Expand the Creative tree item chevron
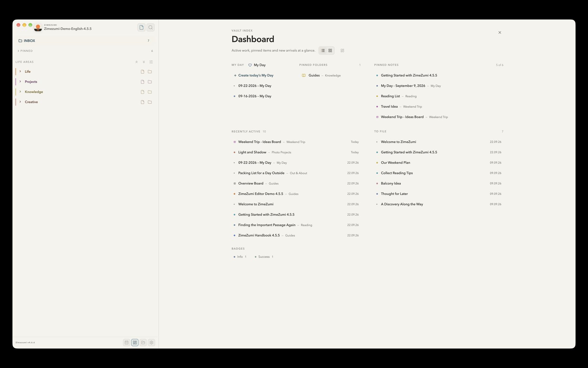 coord(20,102)
